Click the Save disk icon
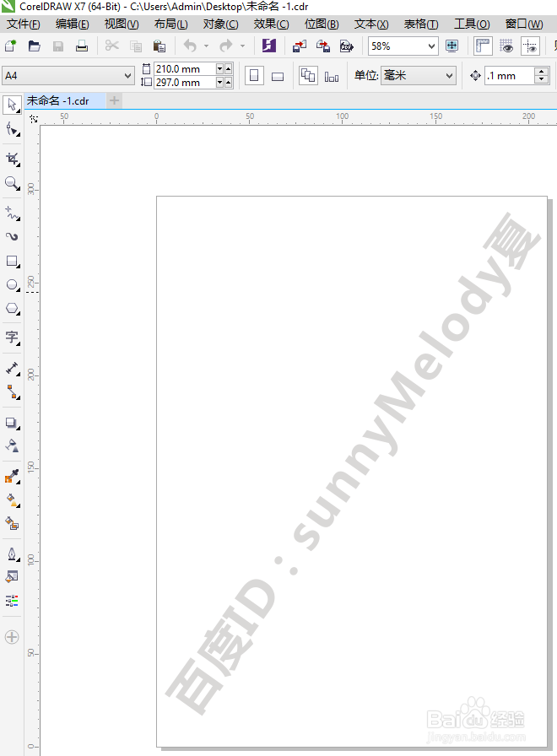Image resolution: width=557 pixels, height=756 pixels. (58, 46)
